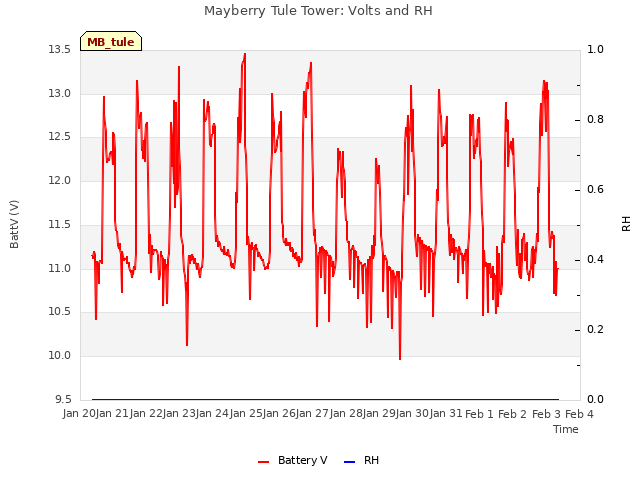Click the Jan 29 tick label
Screen dimensions: 640x480
coord(379,414)
